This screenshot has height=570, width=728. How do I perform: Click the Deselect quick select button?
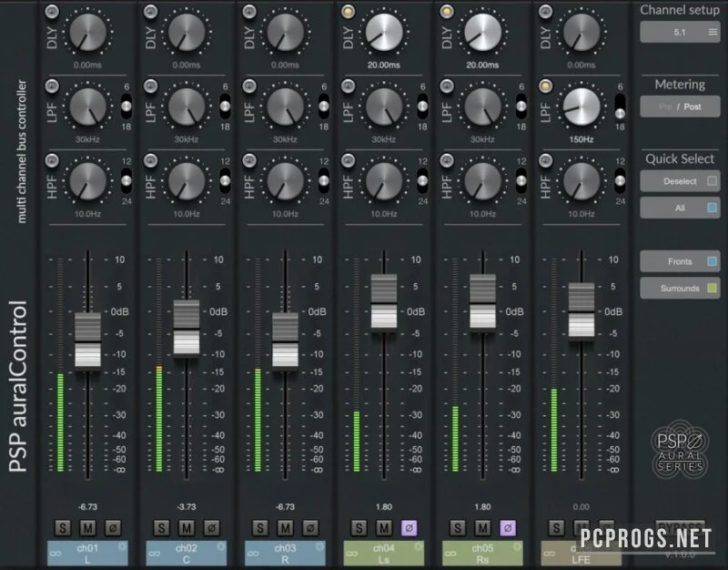pos(680,180)
